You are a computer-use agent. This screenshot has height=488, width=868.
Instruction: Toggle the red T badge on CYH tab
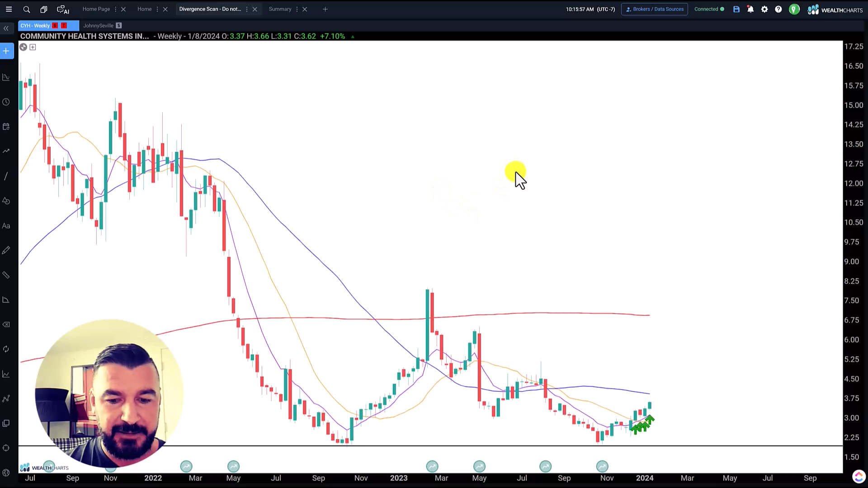point(64,26)
